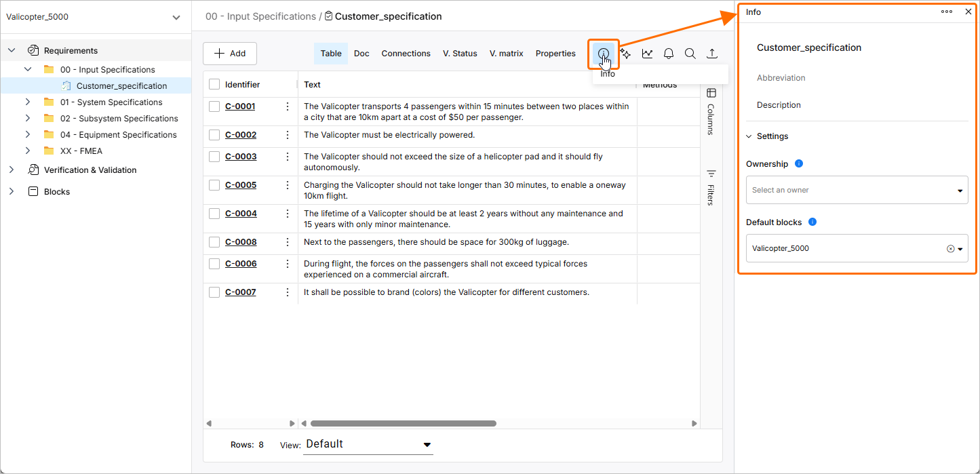The height and width of the screenshot is (474, 980).
Task: Click Default blocks info tooltip icon
Action: (812, 222)
